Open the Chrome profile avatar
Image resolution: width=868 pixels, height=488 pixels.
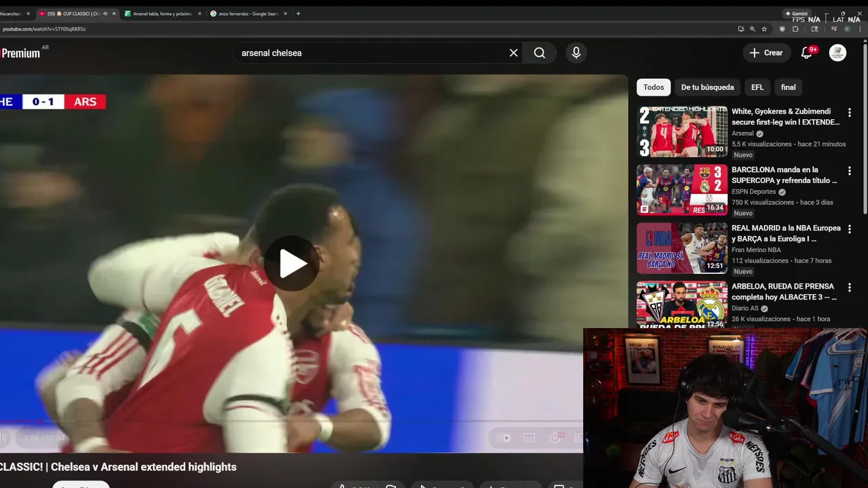847,29
